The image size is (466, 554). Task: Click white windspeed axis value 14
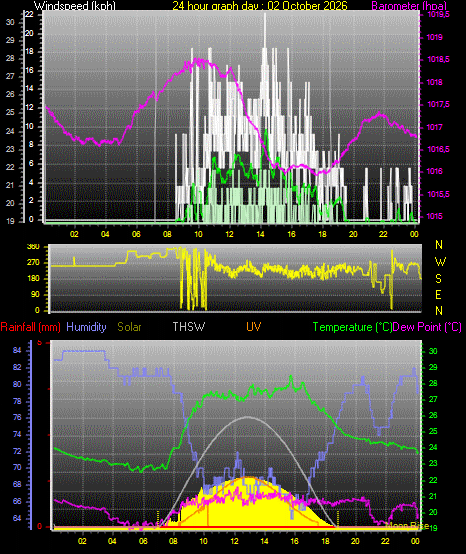[x=29, y=89]
